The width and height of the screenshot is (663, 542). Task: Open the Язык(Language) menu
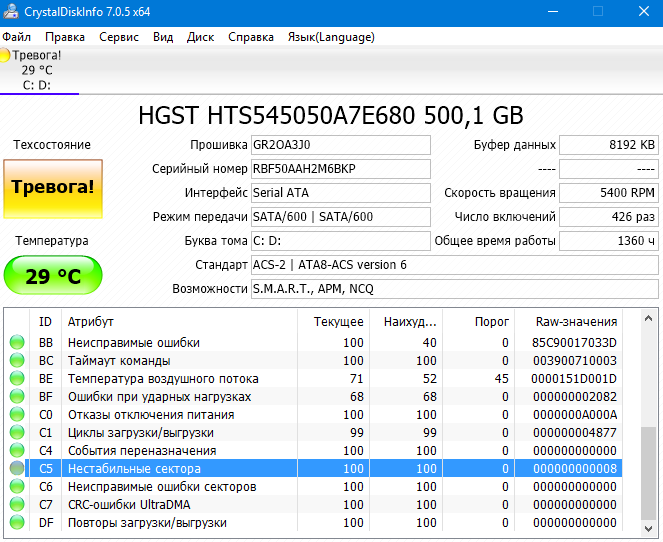click(x=331, y=37)
